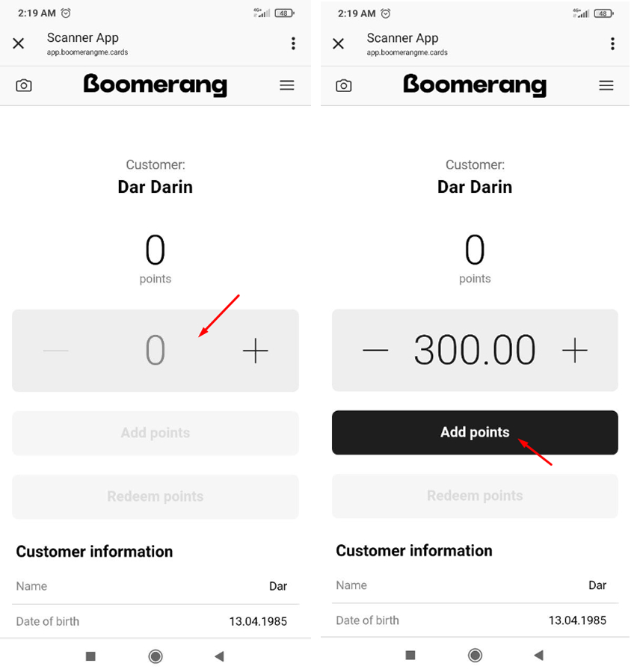
Task: Close the Scanner App tab on the left screen
Action: [x=19, y=43]
